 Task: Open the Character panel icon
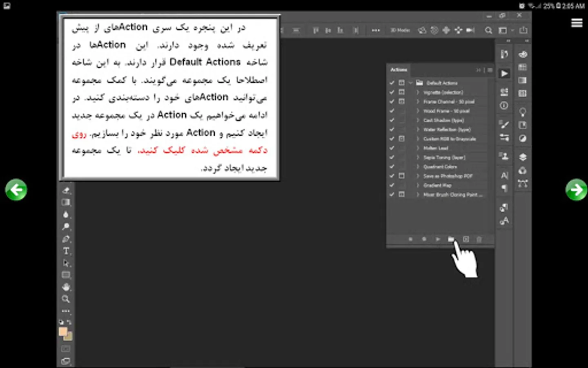[504, 175]
